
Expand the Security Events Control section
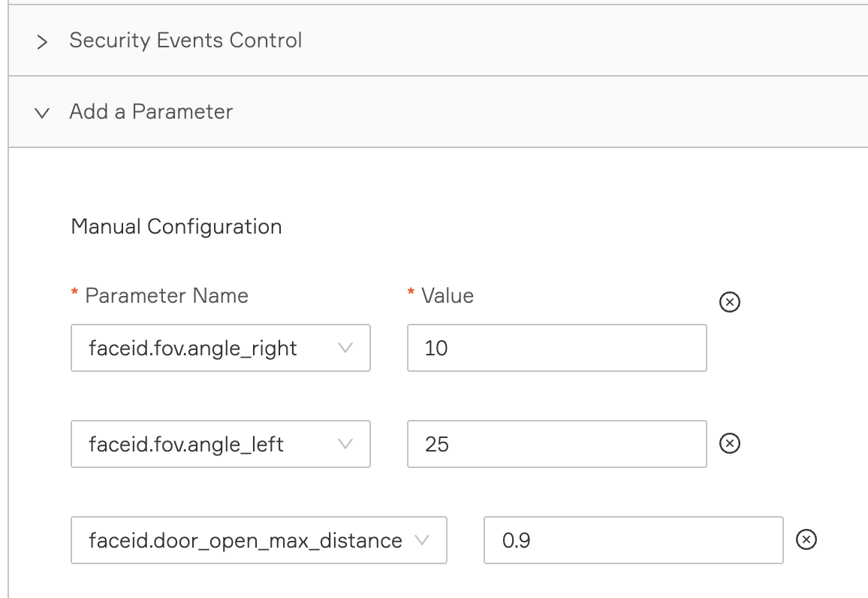(185, 41)
